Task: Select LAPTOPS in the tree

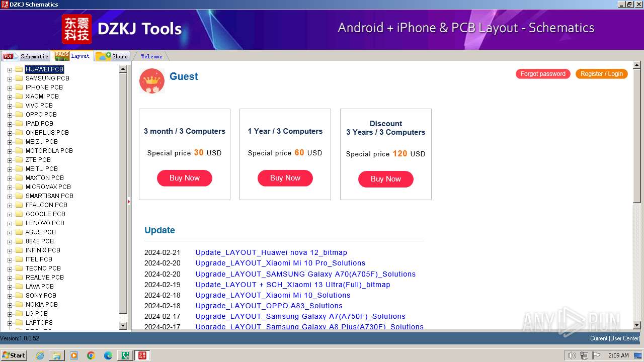Action: pos(39,322)
